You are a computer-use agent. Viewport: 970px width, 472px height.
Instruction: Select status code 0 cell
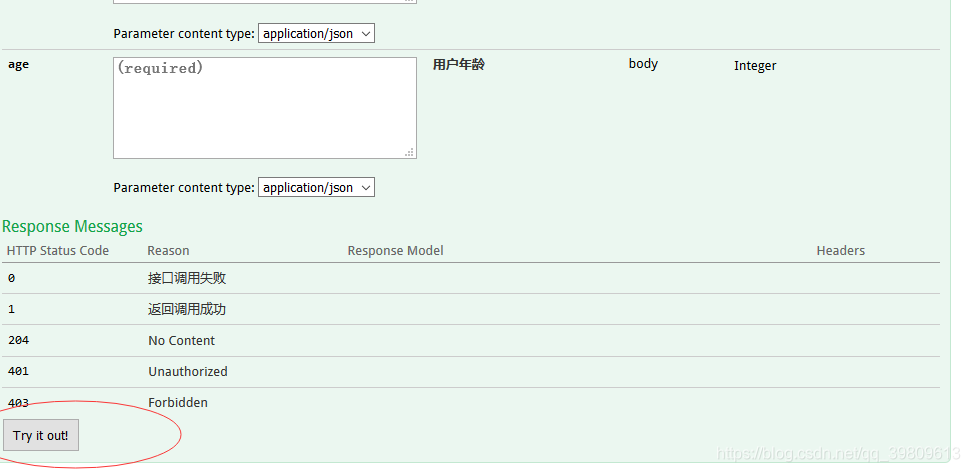tap(12, 278)
